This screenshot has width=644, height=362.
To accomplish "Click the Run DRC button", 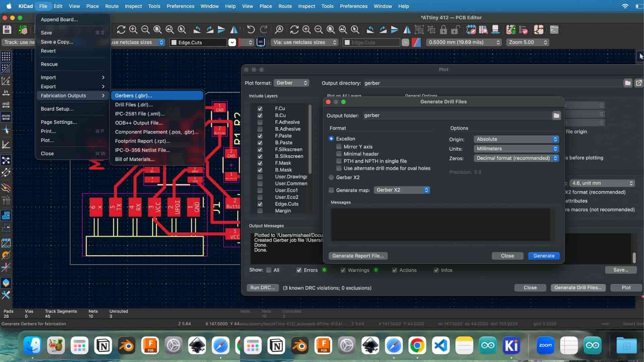I will 262,288.
